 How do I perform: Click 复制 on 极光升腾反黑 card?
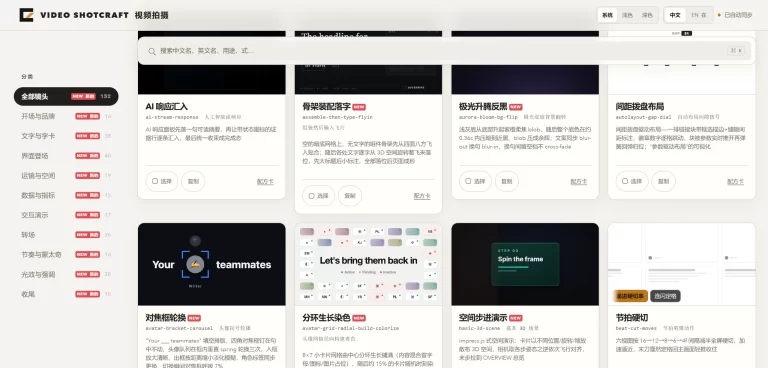[506, 181]
